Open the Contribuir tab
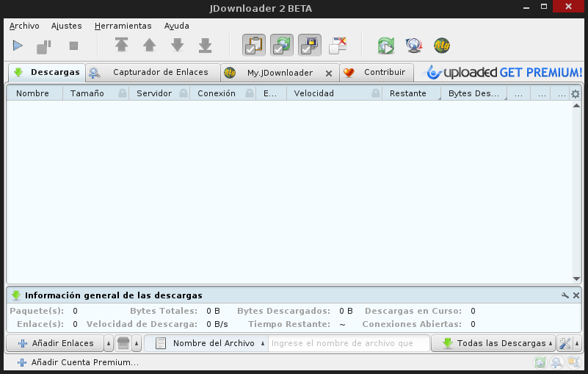This screenshot has height=374, width=588. 377,73
